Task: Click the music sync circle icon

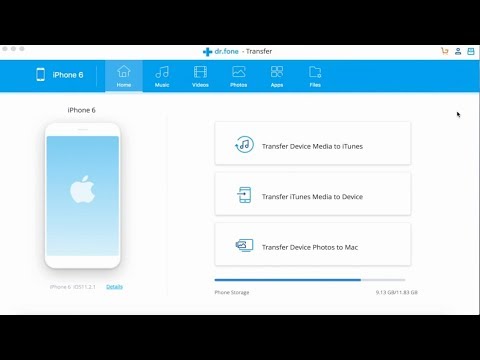Action: (x=244, y=145)
